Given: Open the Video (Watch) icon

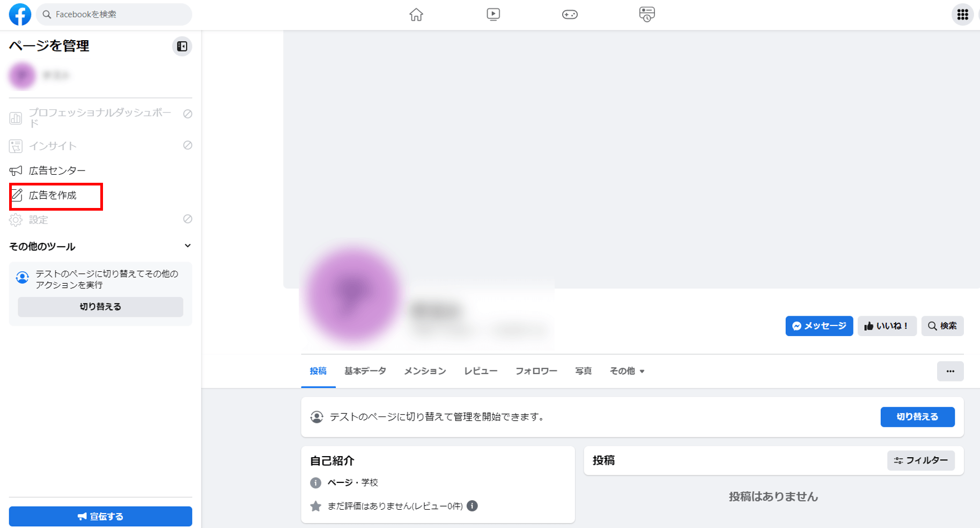Looking at the screenshot, I should click(493, 14).
